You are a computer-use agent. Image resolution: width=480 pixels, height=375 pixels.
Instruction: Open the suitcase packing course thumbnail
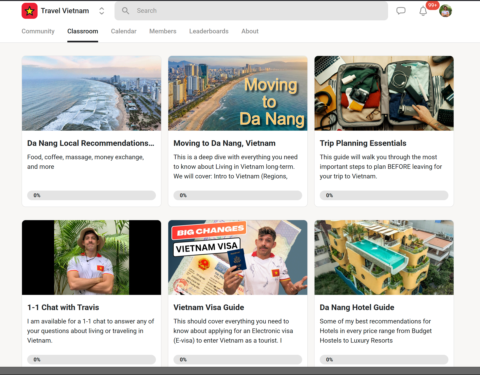[384, 93]
